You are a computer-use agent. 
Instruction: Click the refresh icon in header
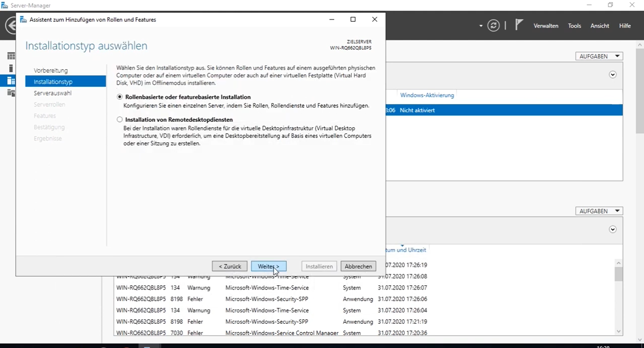[493, 26]
